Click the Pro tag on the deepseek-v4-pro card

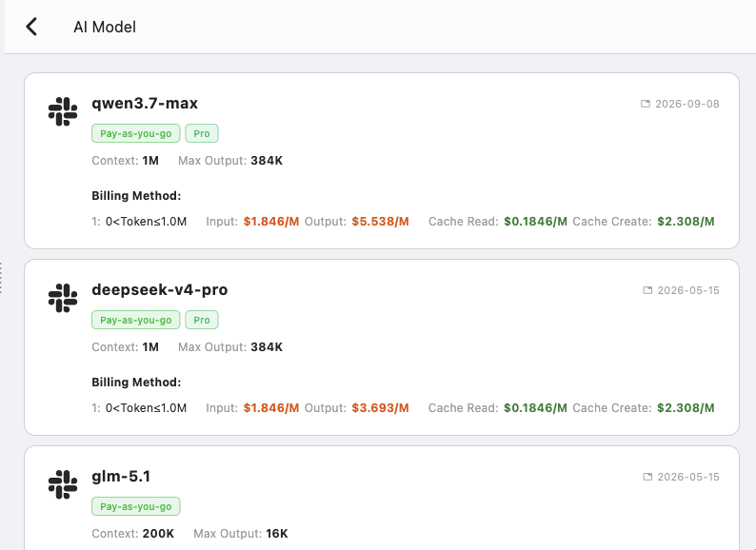pos(202,320)
